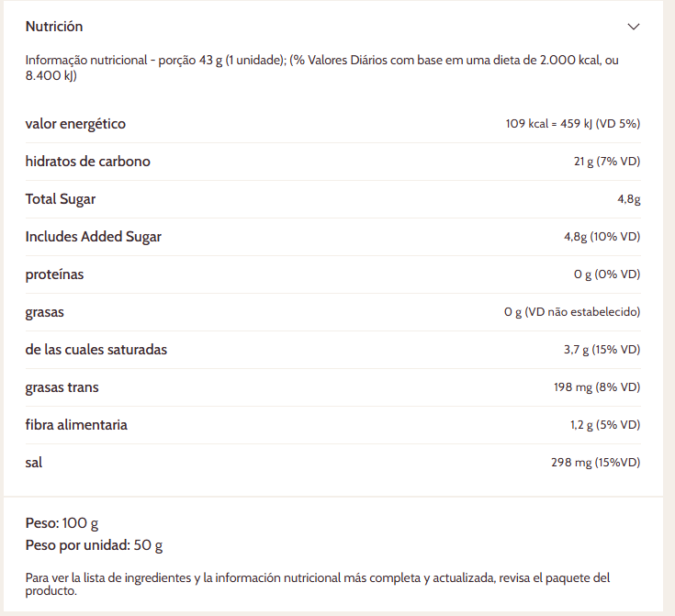Image resolution: width=675 pixels, height=616 pixels.
Task: Select the 298 mg salt value
Action: tap(594, 463)
